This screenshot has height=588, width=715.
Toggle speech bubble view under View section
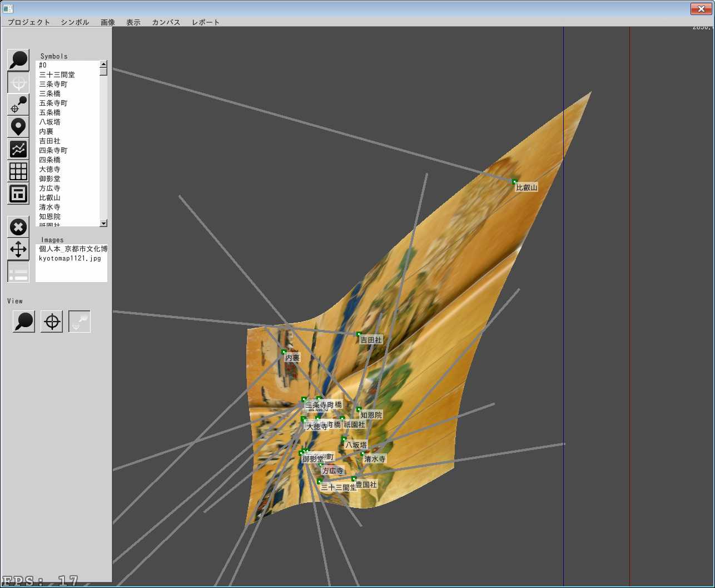24,322
